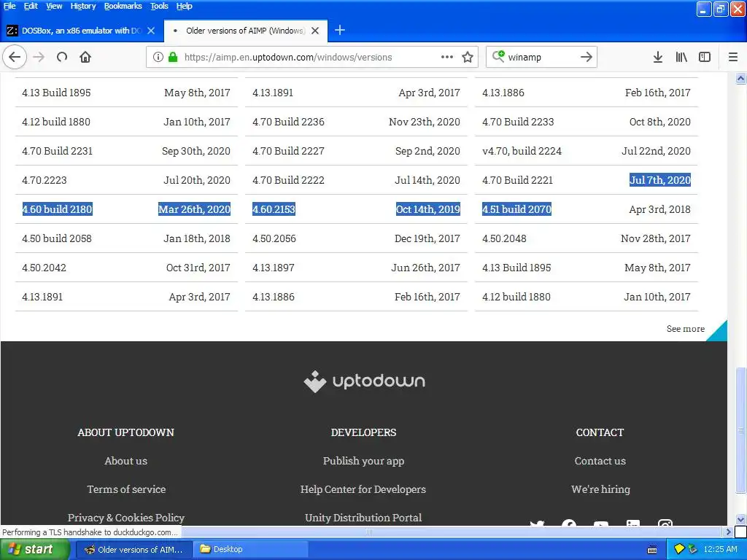The image size is (747, 560).
Task: Click the yellow tag system tray icon
Action: 679,550
